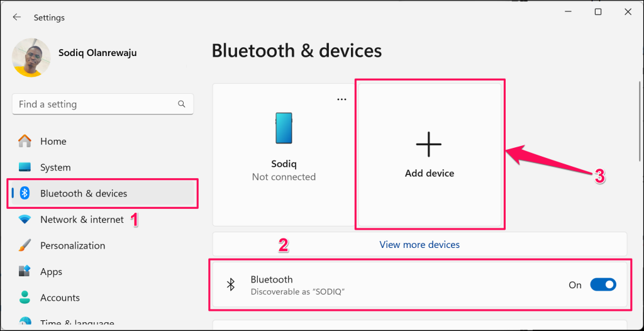This screenshot has height=331, width=644.
Task: Open the View more devices link
Action: [x=419, y=244]
